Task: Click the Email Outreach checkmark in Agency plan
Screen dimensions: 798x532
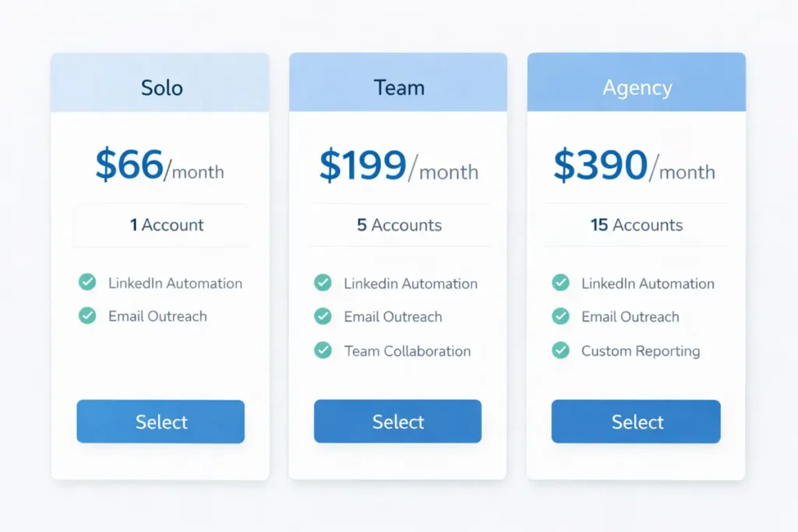Action: click(560, 317)
